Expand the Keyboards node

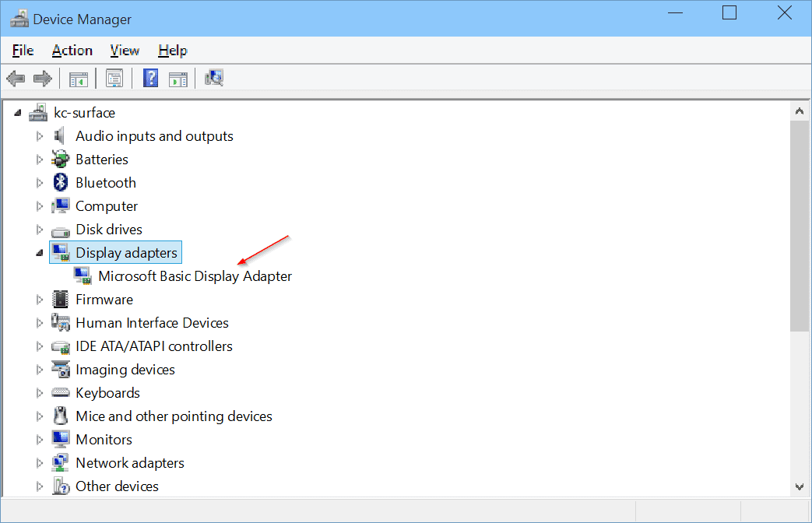click(40, 393)
